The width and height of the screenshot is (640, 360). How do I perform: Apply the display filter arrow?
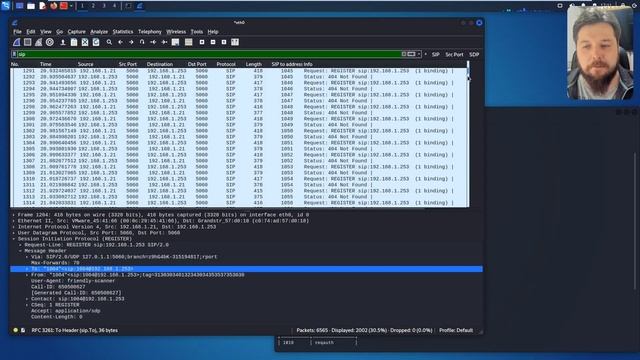point(412,54)
